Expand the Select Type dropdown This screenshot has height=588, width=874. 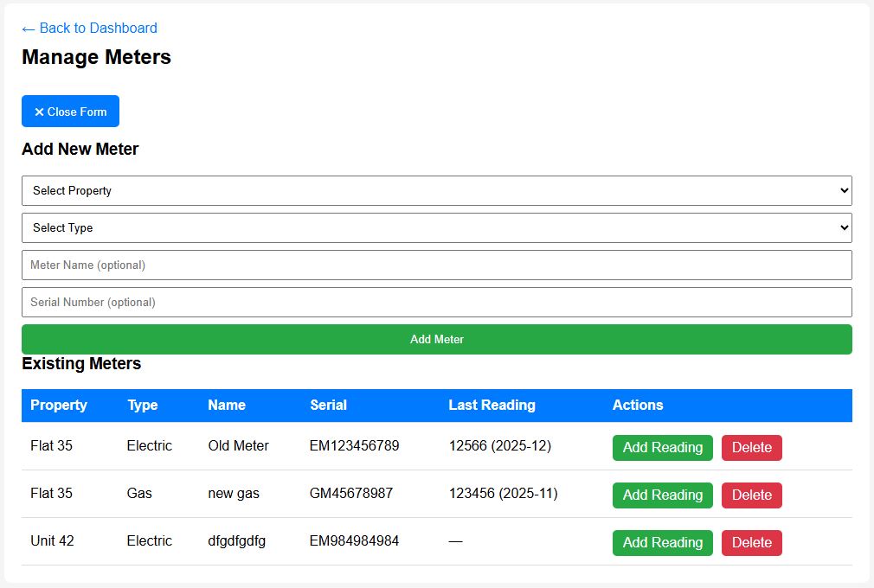click(x=436, y=227)
